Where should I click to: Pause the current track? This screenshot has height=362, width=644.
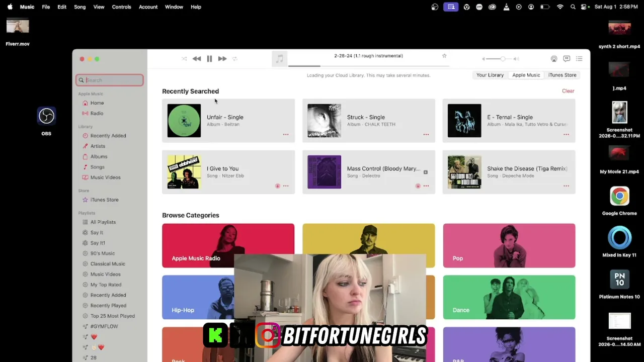(x=209, y=59)
